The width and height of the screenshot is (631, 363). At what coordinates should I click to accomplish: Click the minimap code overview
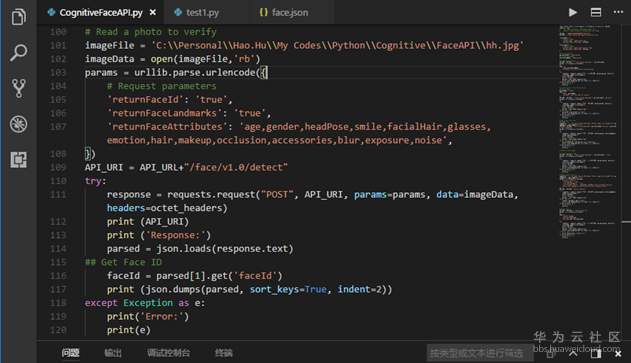(x=588, y=131)
